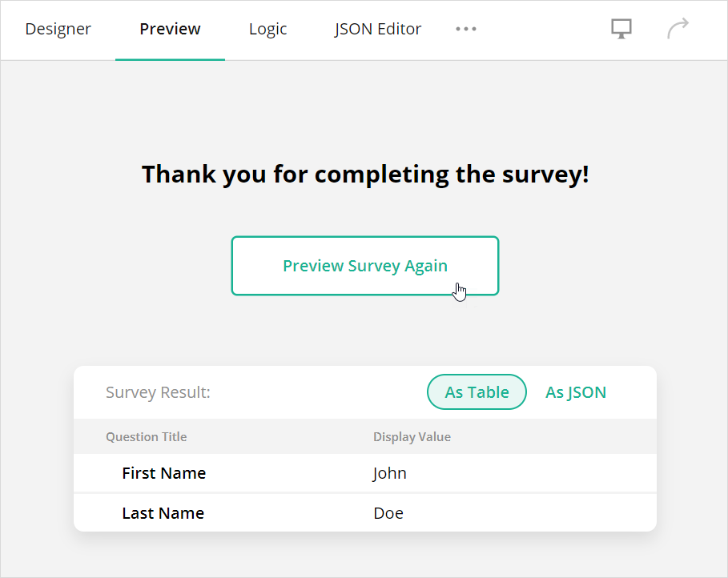Open the ellipsis overflow menu
This screenshot has width=728, height=578.
click(x=466, y=29)
